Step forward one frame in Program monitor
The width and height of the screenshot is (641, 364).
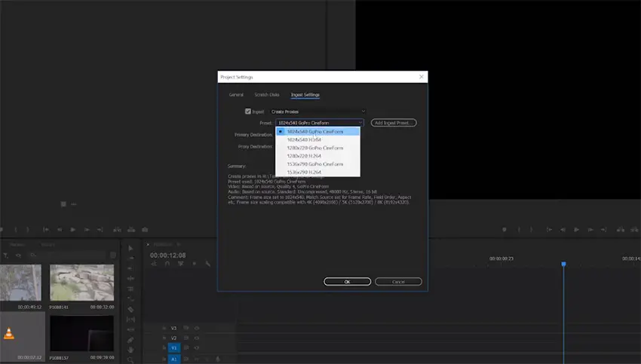tap(590, 230)
